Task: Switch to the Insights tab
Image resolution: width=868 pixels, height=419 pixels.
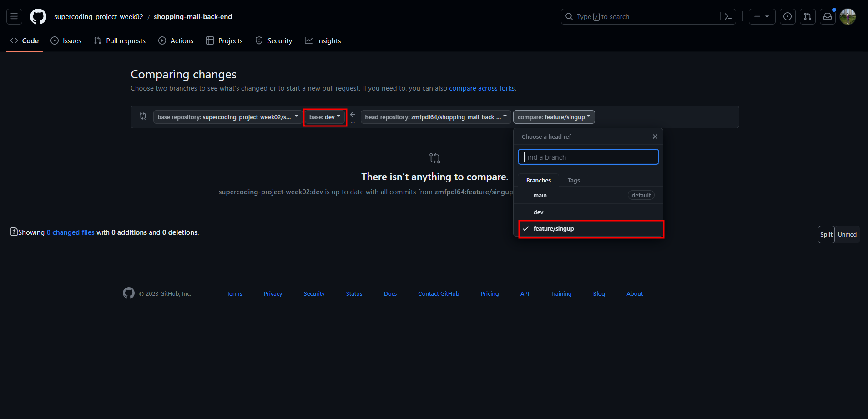Action: coord(323,41)
